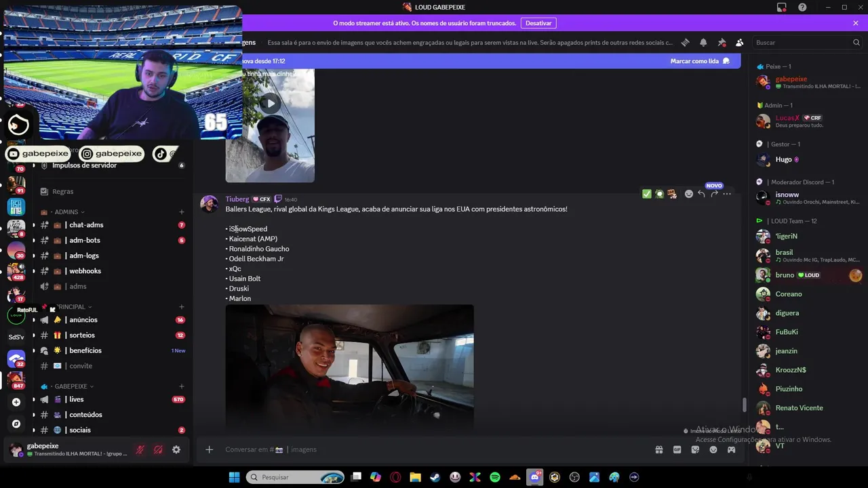Forward Tiuberg's message arrow icon

pos(714,194)
